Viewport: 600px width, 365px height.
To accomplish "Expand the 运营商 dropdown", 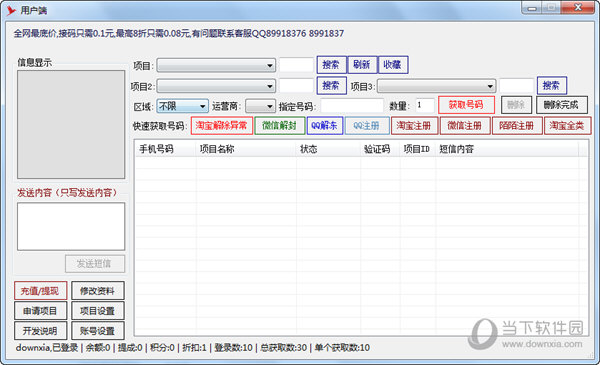I will coord(260,106).
